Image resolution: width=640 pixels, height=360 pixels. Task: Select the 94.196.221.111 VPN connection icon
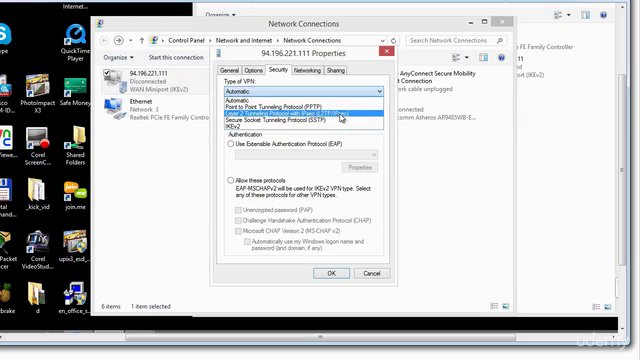click(115, 81)
